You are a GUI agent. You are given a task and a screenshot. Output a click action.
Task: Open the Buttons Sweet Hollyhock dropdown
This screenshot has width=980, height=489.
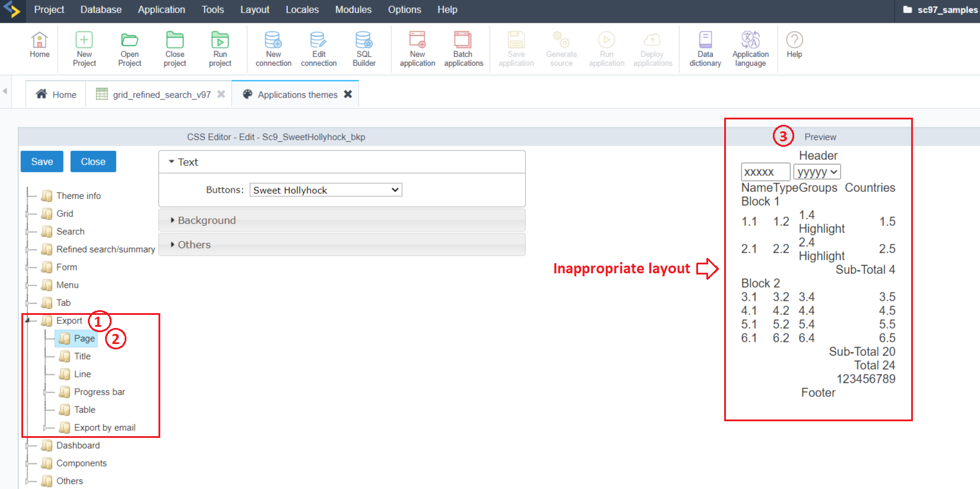(x=326, y=190)
